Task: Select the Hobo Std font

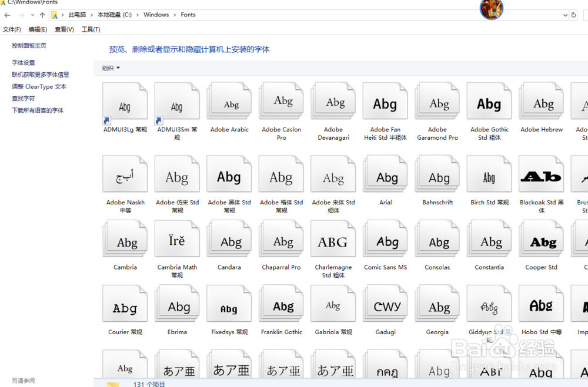Action: pyautogui.click(x=542, y=304)
